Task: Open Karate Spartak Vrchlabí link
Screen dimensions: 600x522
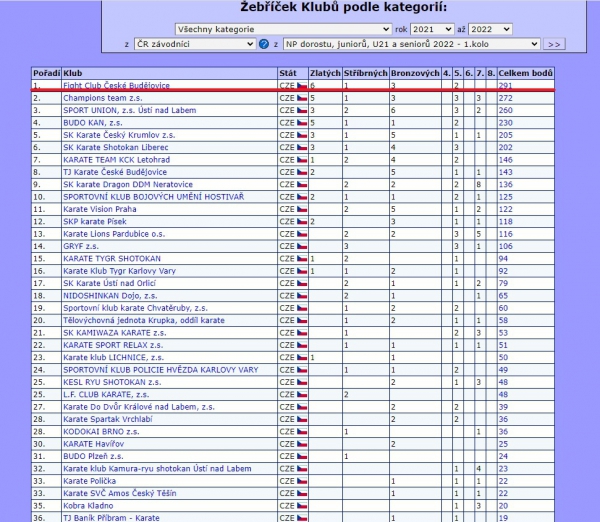Action: click(108, 419)
